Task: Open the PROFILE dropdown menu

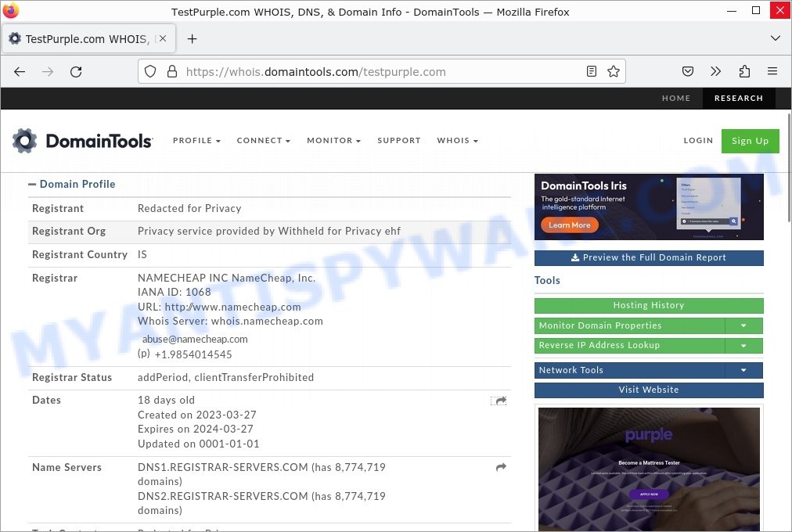Action: pyautogui.click(x=196, y=140)
